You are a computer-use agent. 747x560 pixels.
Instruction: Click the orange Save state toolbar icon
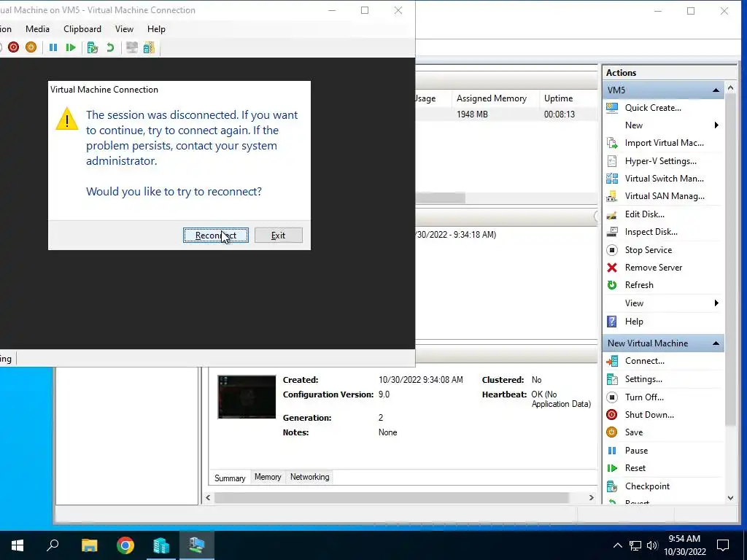coord(31,47)
